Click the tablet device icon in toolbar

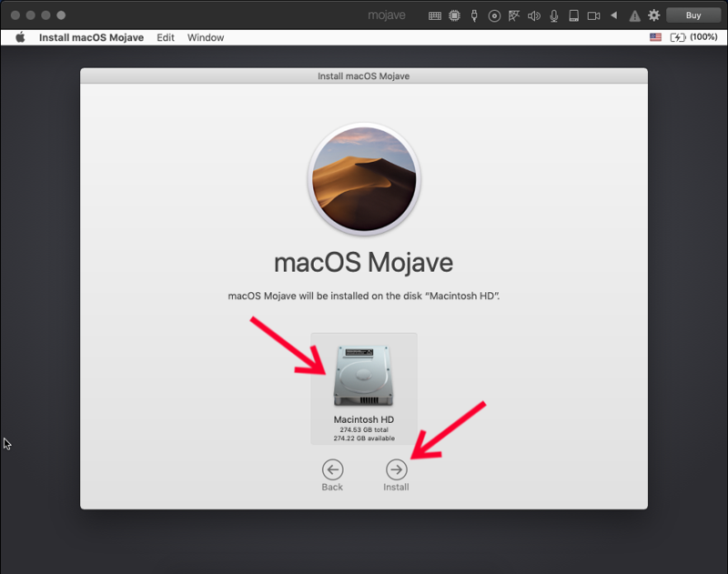click(x=573, y=15)
